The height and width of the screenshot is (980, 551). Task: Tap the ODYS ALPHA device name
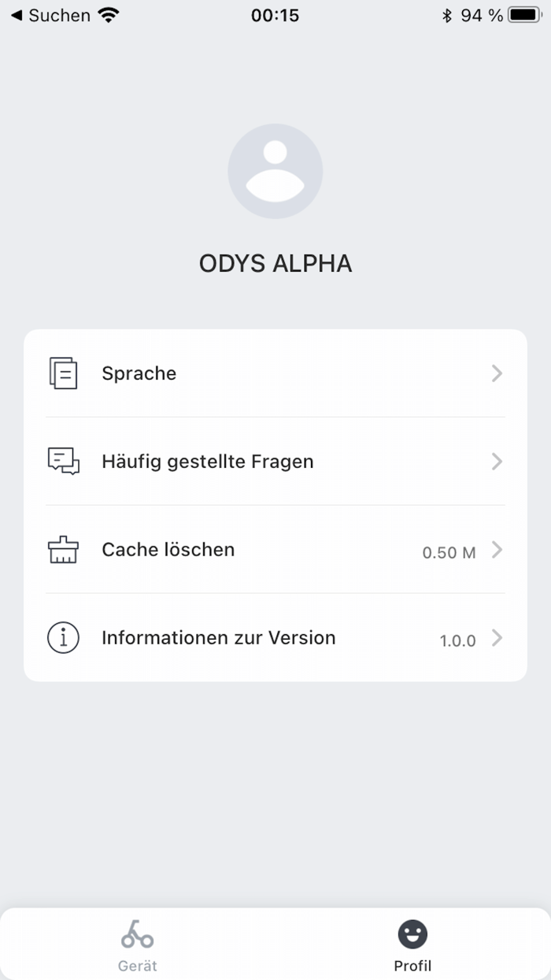click(x=275, y=263)
